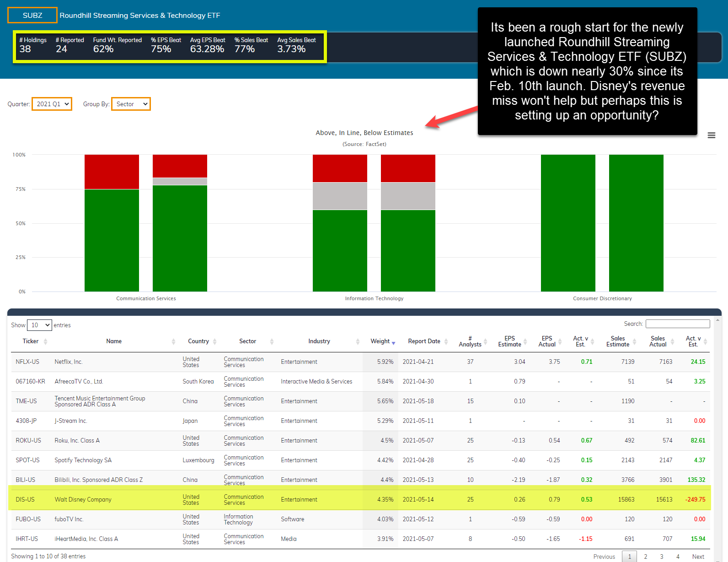Viewport: 728px width, 562px height.
Task: Go to Next table page
Action: [698, 557]
